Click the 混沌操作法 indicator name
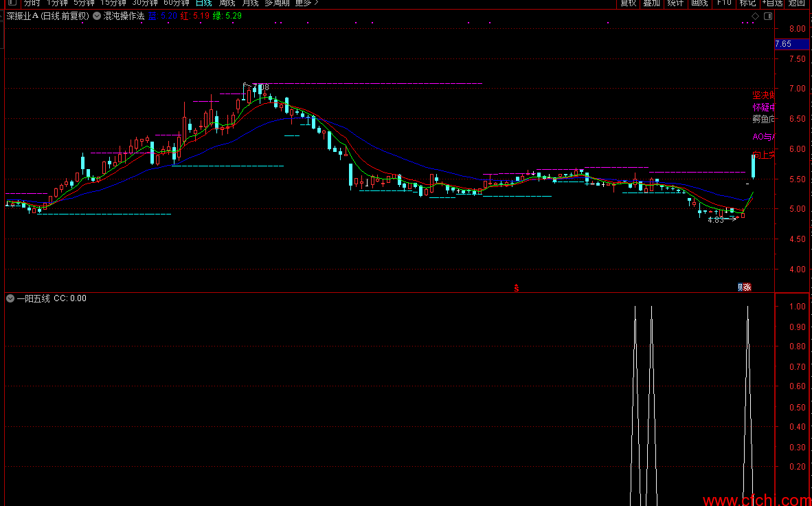Image resolution: width=812 pixels, height=506 pixels. 124,16
